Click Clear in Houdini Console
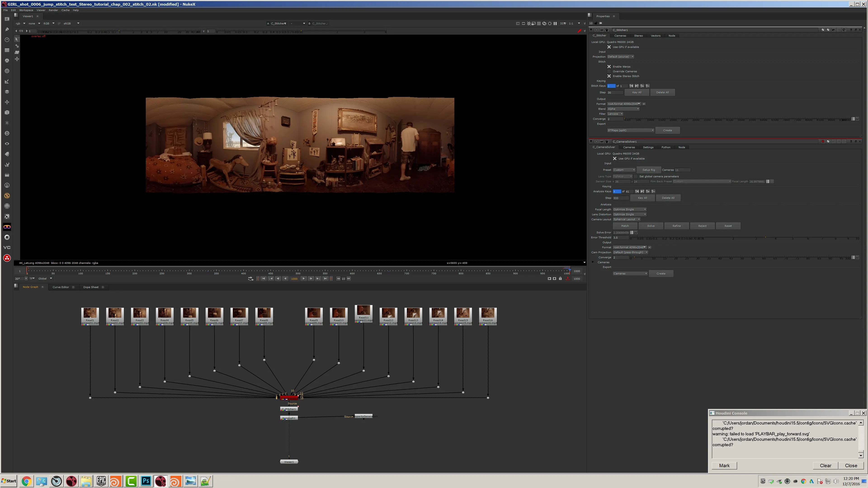The height and width of the screenshot is (488, 868). point(825,465)
